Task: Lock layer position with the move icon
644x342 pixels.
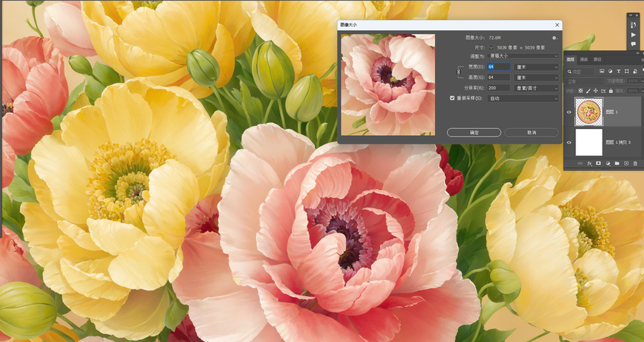Action: (595, 91)
